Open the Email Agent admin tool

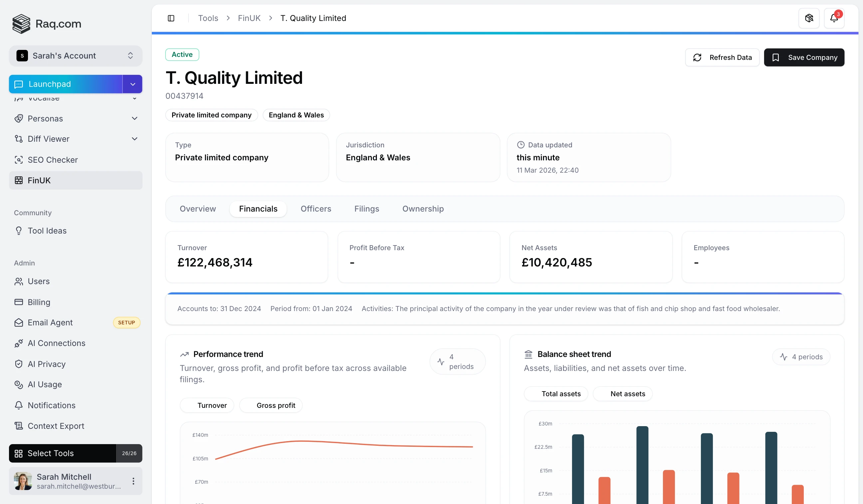click(50, 322)
